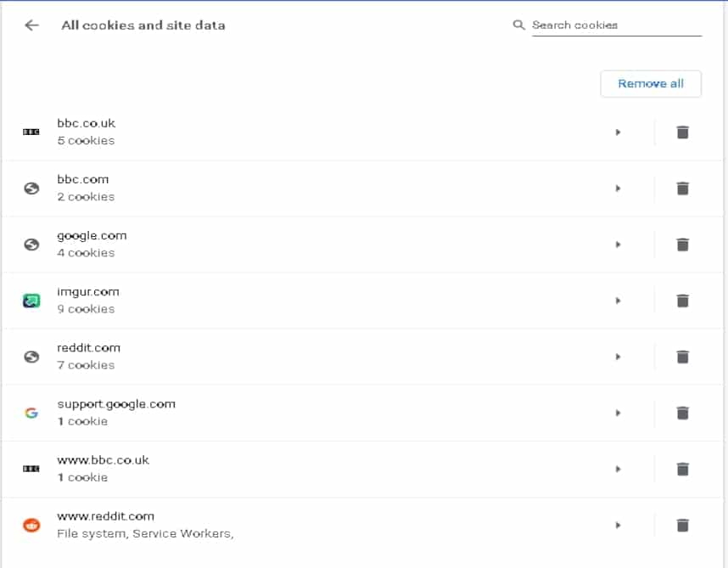Select the support.google.com site name
Viewport: 728px width, 568px height.
tap(116, 404)
